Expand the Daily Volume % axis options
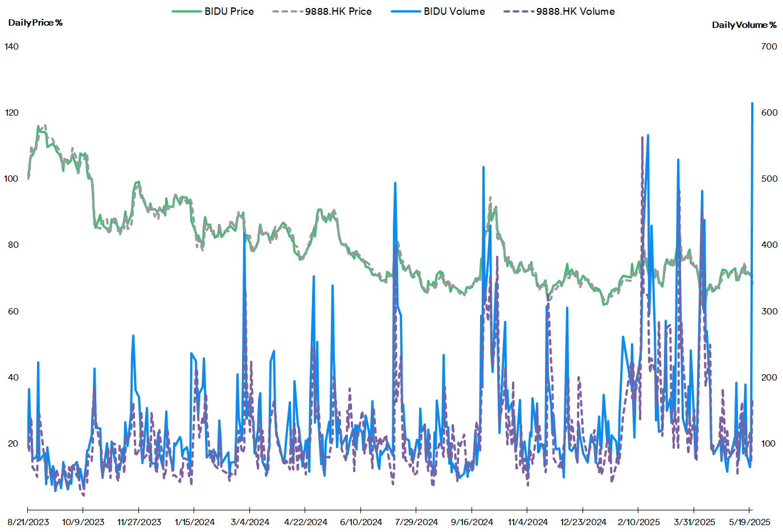This screenshot has height=532, width=783. tap(743, 24)
